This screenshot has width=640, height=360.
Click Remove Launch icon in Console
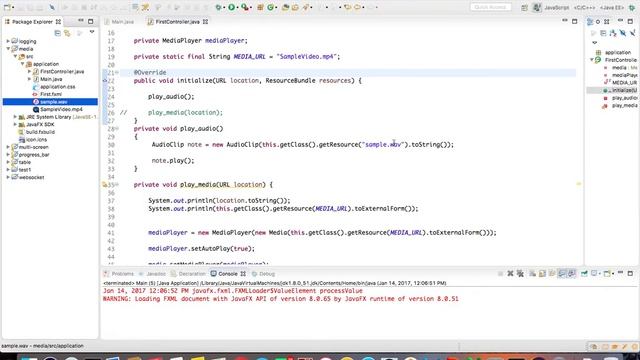coord(510,273)
